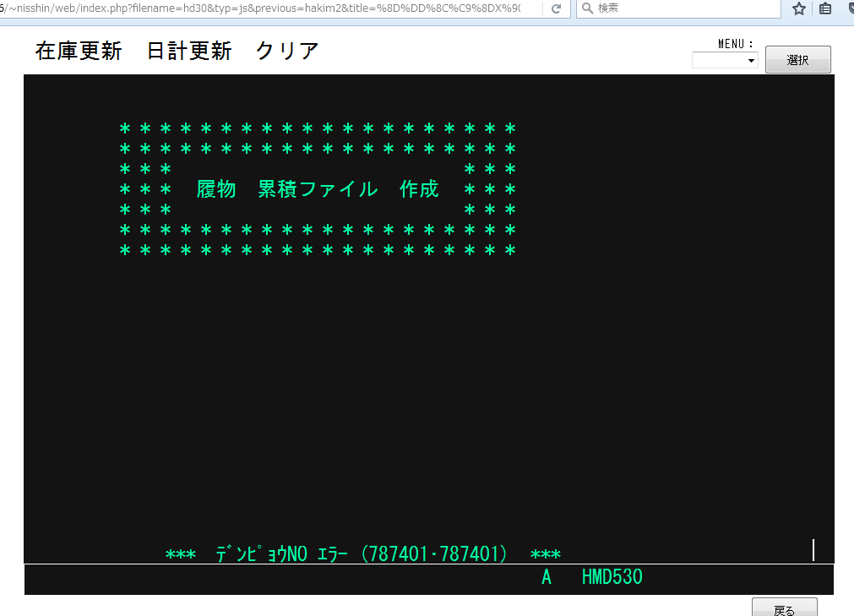Click the クリア heading text

(287, 51)
